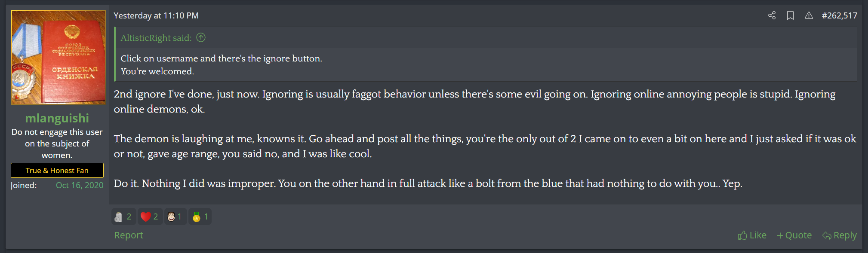This screenshot has width=868, height=253.
Task: Click mlanguishi's avatar image
Action: point(58,58)
